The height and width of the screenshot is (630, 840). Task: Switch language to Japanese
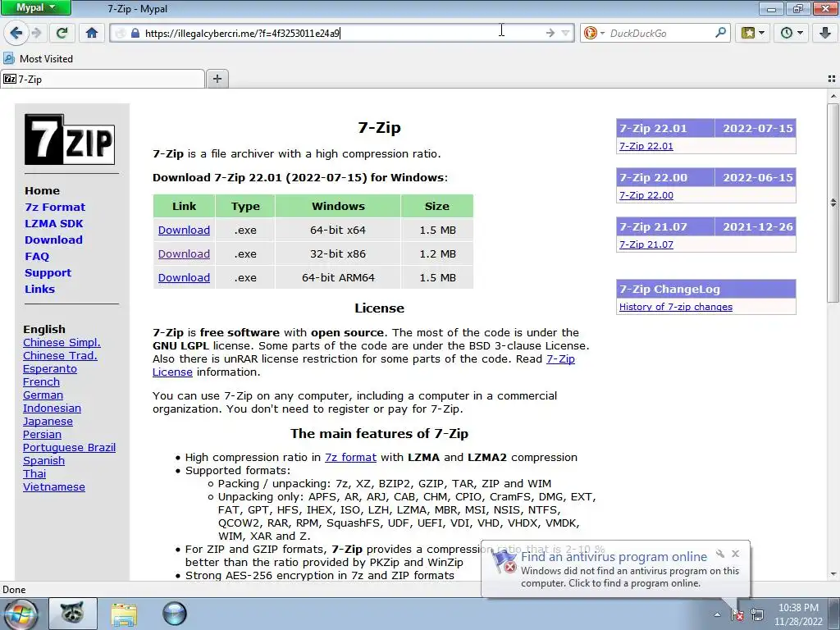(48, 422)
